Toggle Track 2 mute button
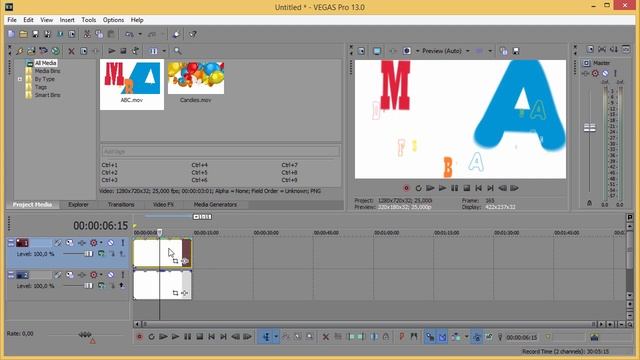 coord(111,275)
